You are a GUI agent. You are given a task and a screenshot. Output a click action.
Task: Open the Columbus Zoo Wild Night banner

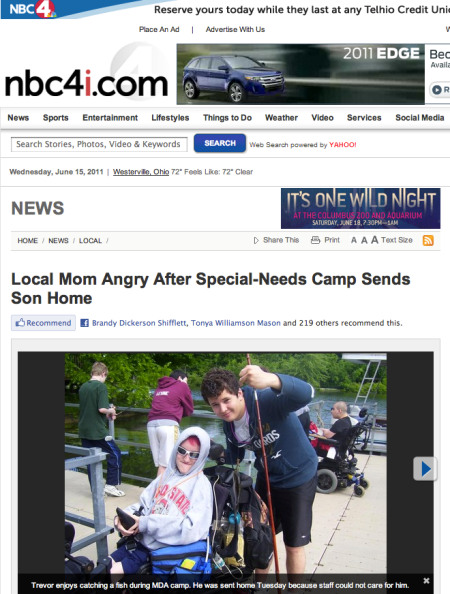coord(361,208)
